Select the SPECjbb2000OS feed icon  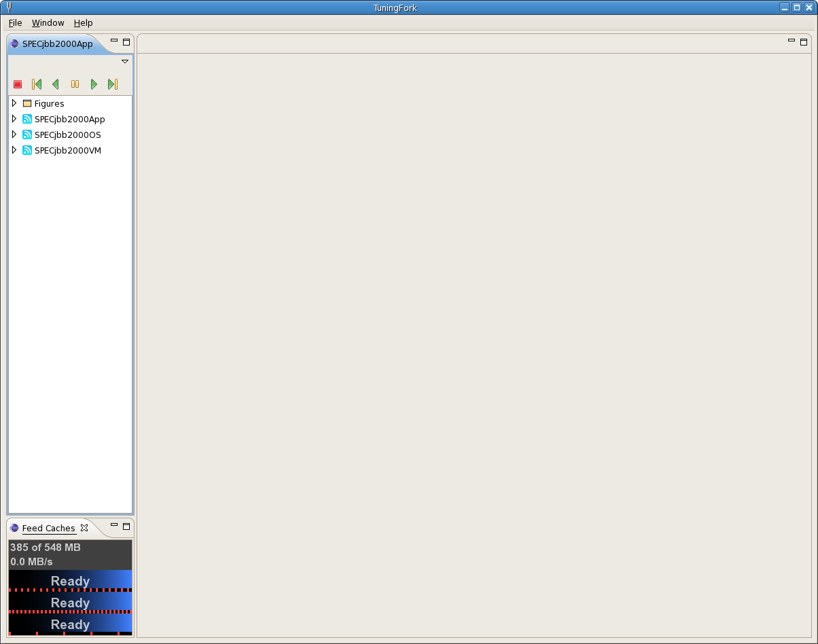pos(27,135)
